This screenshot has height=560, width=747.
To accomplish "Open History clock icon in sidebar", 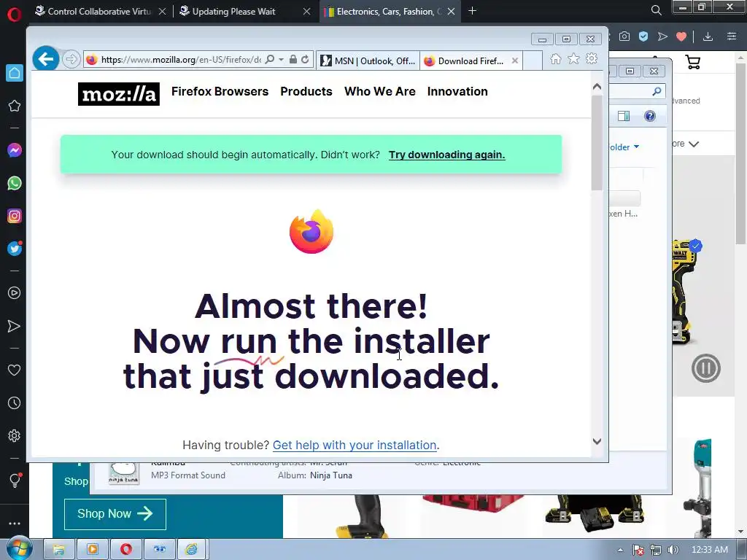I will 15,403.
